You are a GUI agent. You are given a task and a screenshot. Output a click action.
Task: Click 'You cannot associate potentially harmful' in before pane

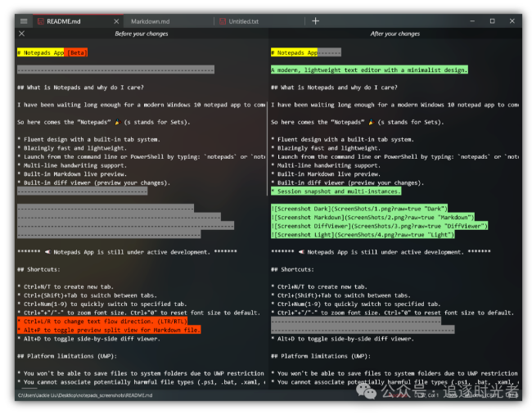[141, 382]
